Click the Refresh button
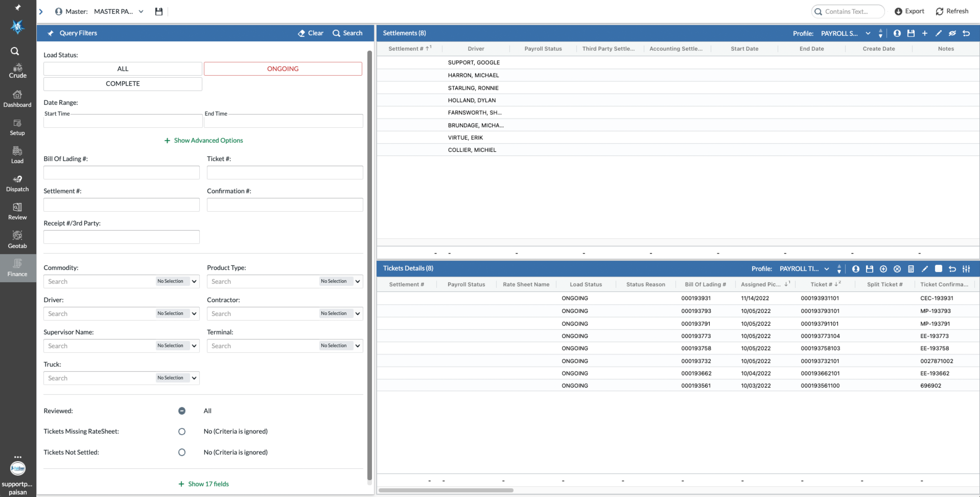Screen dimensions: 980x497 (x=952, y=12)
